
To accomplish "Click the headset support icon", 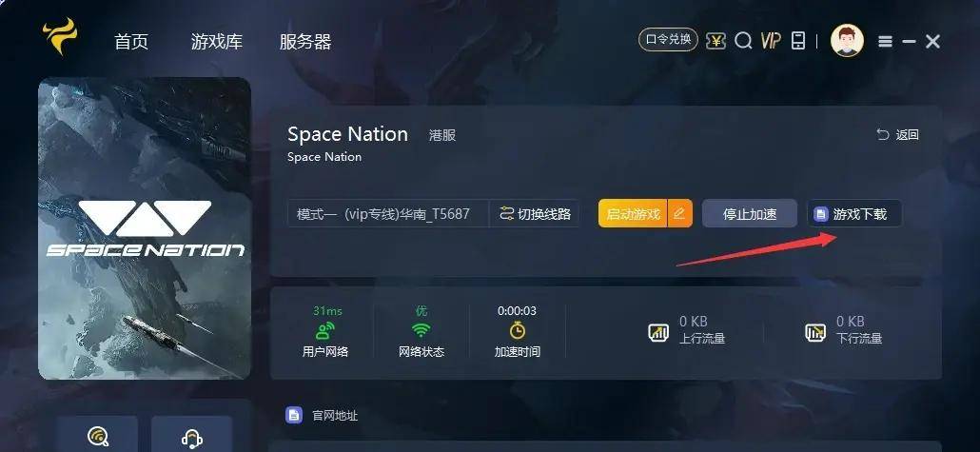I will click(x=192, y=437).
